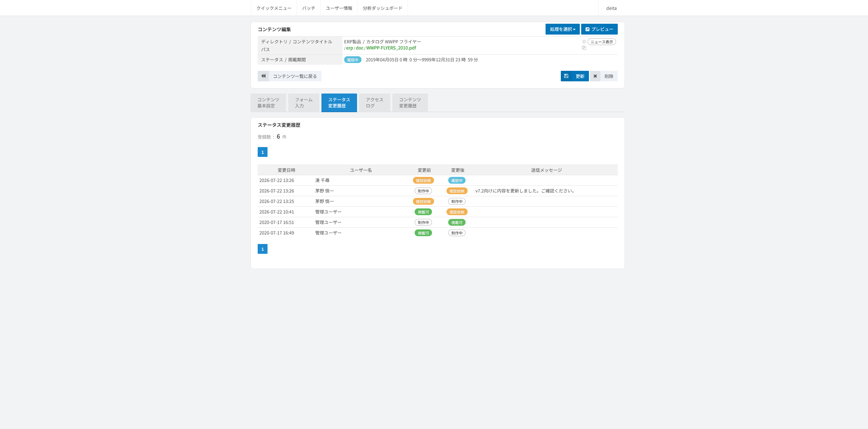Viewport: 868px width, 429px height.
Task: Click 掲載可 badge in the 16:49 row
Action: coord(423,233)
